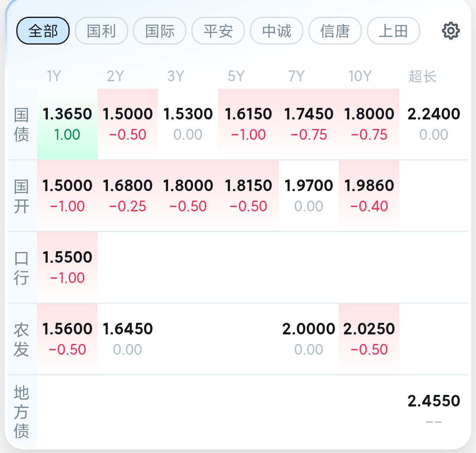Viewport: 476px width, 453px height.
Task: Switch to the 国利 tab
Action: pos(101,31)
